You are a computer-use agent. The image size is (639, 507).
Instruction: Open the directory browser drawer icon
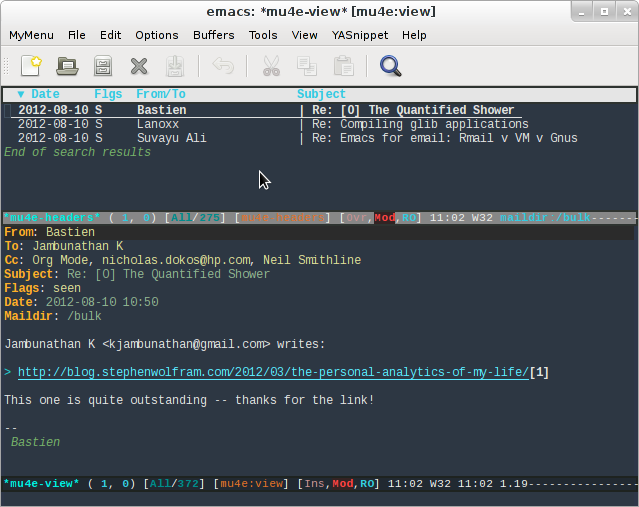tap(102, 66)
